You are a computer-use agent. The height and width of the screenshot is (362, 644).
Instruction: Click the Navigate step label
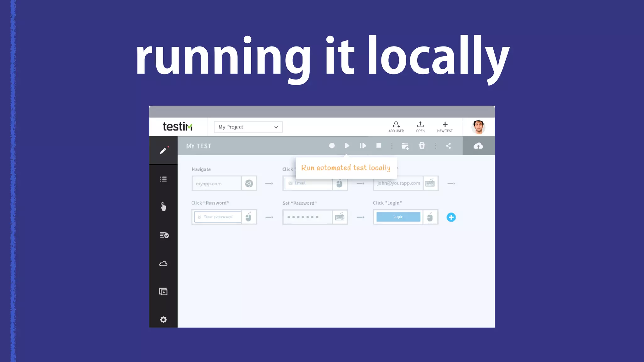(x=201, y=169)
